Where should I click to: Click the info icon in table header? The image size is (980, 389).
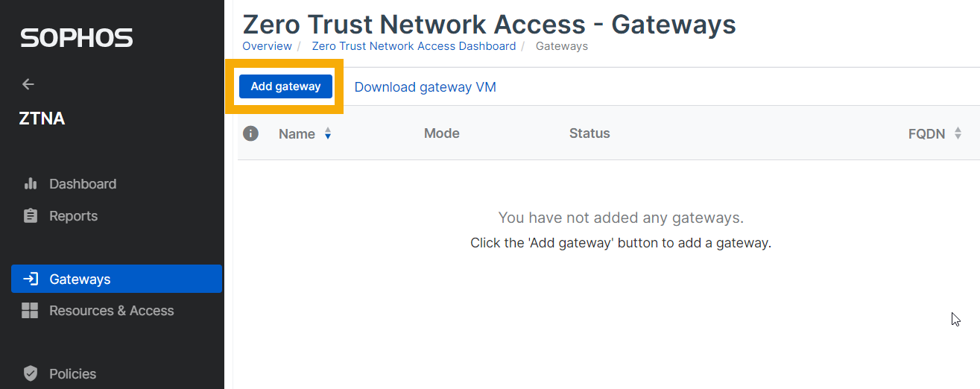(x=251, y=133)
